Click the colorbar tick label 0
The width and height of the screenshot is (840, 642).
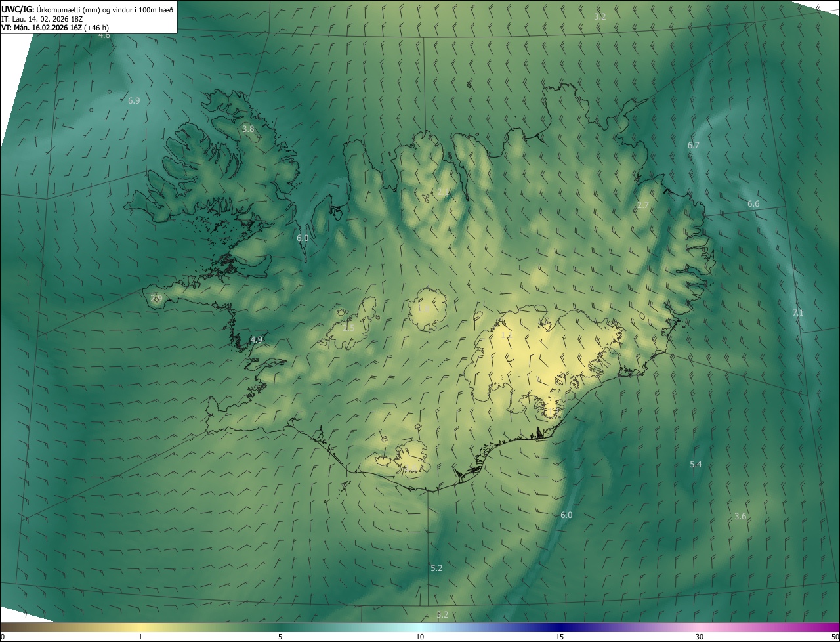(3, 637)
